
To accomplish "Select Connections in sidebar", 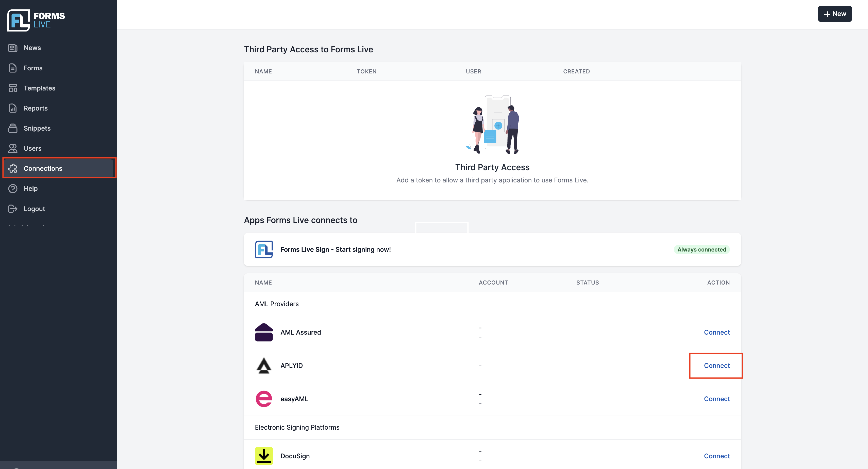I will 58,168.
